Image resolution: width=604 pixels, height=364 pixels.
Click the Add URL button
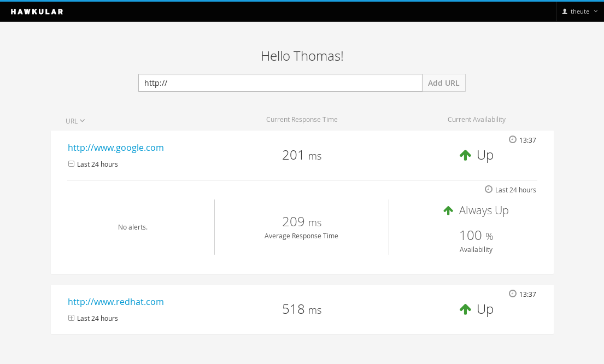tap(444, 83)
